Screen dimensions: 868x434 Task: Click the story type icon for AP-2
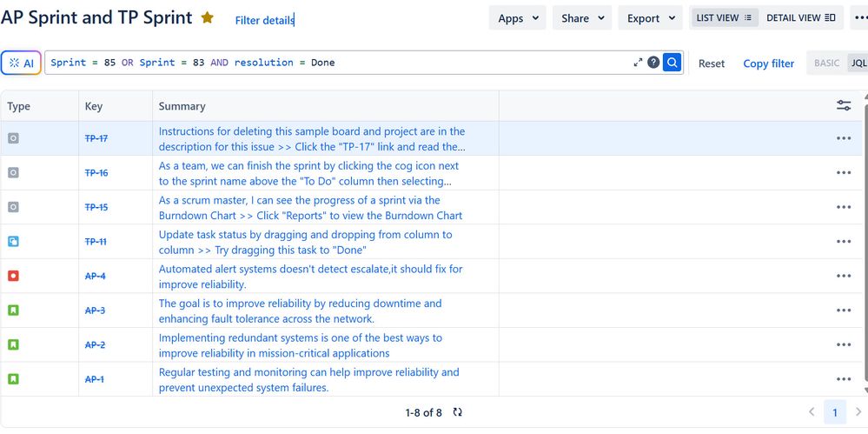click(13, 344)
